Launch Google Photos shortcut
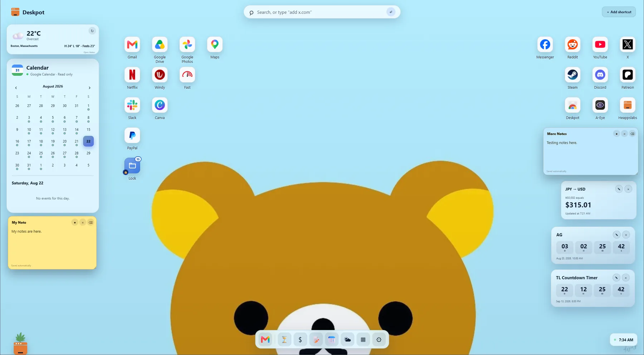This screenshot has width=644, height=355. (187, 45)
